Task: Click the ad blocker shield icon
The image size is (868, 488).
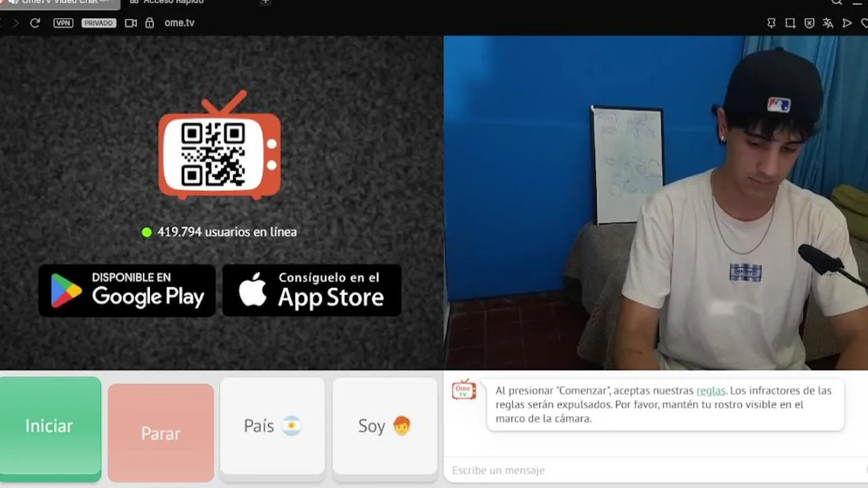Action: point(809,23)
